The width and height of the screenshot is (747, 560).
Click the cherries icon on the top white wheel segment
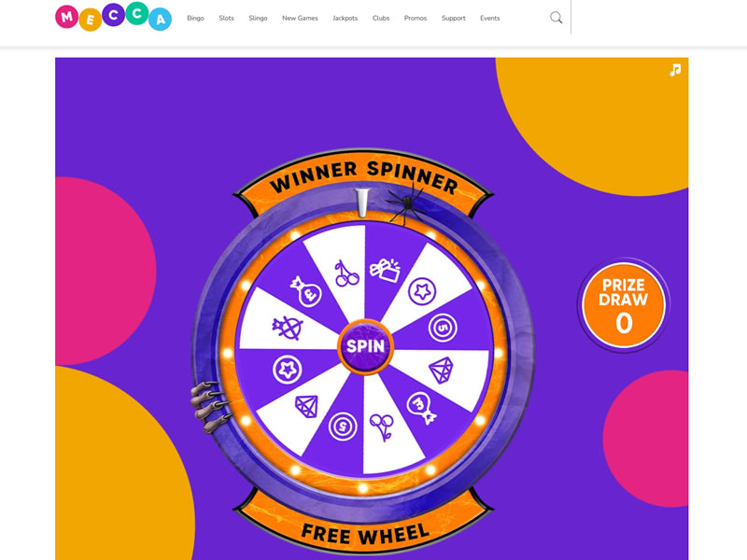[346, 273]
